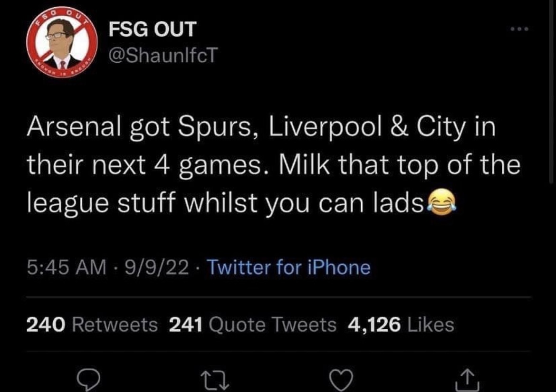
Task: Click the 5:45 AM timestamp
Action: 67,268
